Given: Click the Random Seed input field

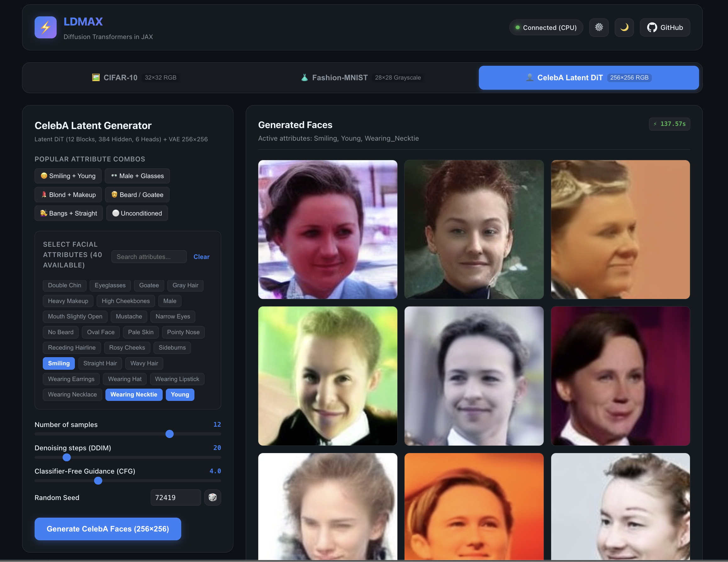Looking at the screenshot, I should click(176, 497).
